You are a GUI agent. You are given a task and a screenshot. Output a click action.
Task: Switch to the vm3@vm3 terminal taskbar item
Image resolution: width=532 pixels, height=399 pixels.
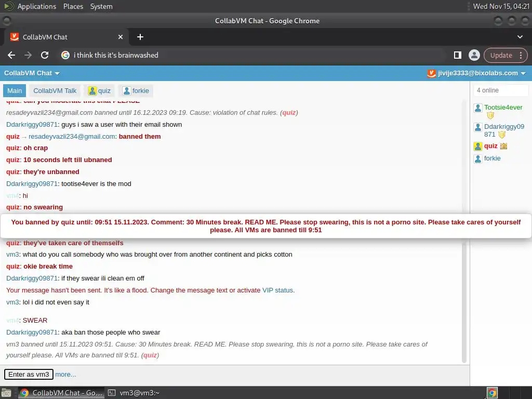[134, 393]
